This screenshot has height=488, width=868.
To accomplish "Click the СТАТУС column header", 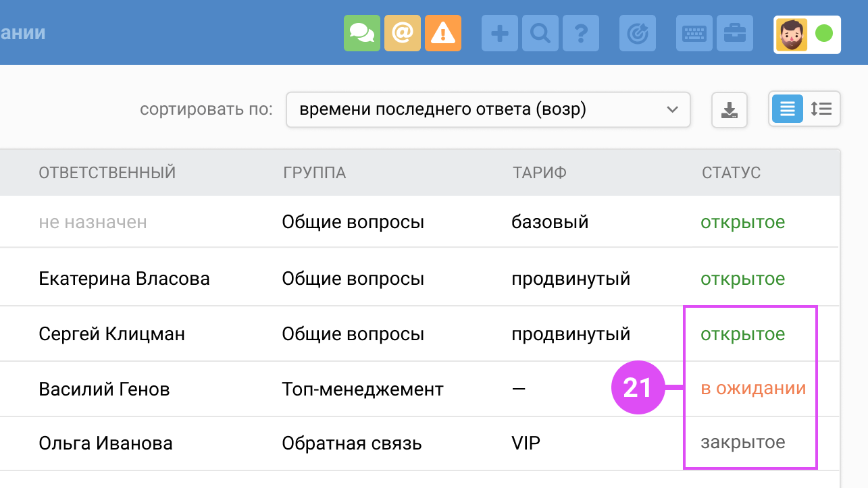I will 731,173.
